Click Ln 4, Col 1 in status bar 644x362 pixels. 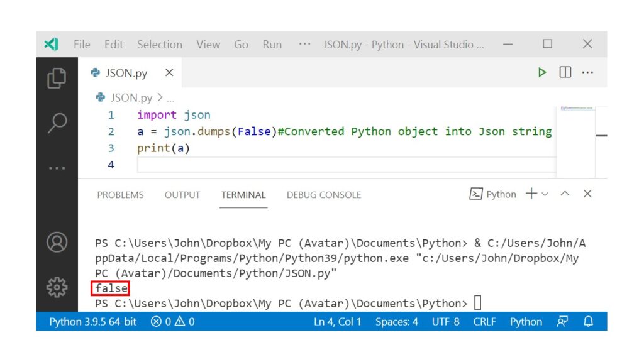tap(338, 322)
